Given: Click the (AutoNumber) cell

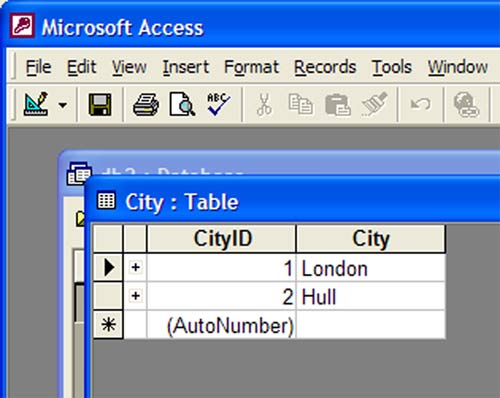Looking at the screenshot, I should (x=221, y=325).
